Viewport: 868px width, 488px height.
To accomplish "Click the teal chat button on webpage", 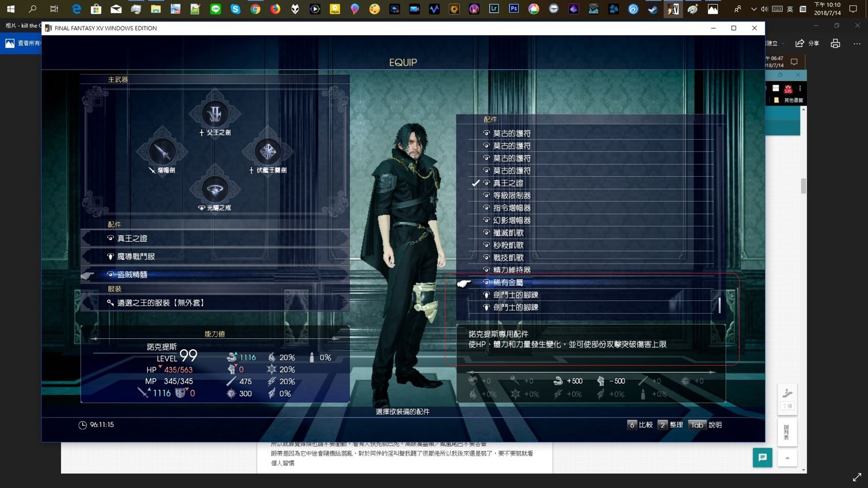I will click(763, 457).
